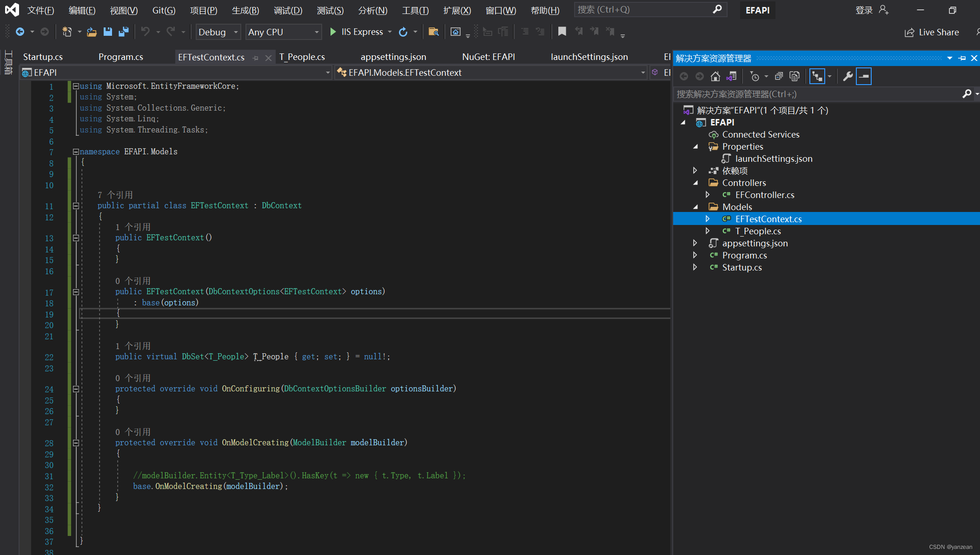The height and width of the screenshot is (555, 980).
Task: Click the Save All toolbar icon
Action: point(124,32)
